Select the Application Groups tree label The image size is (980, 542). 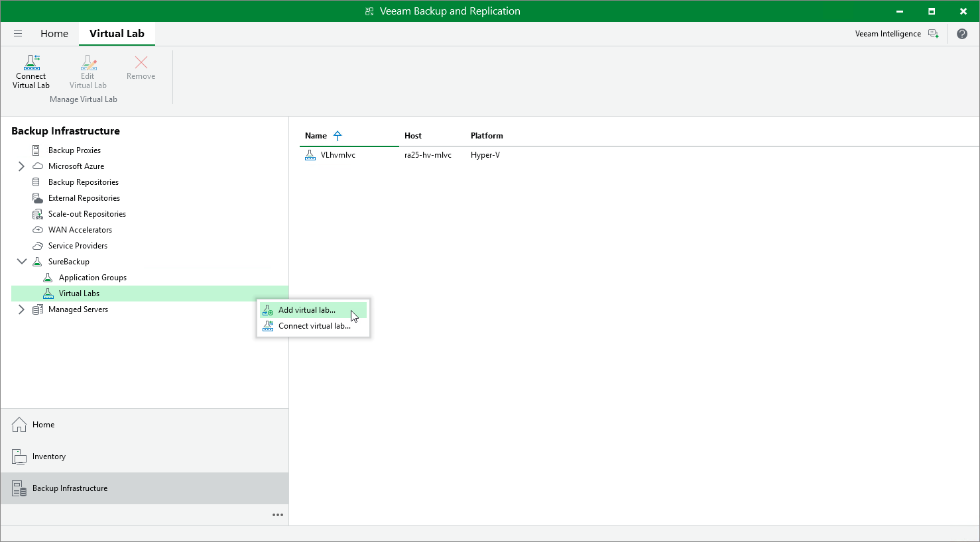tap(93, 278)
